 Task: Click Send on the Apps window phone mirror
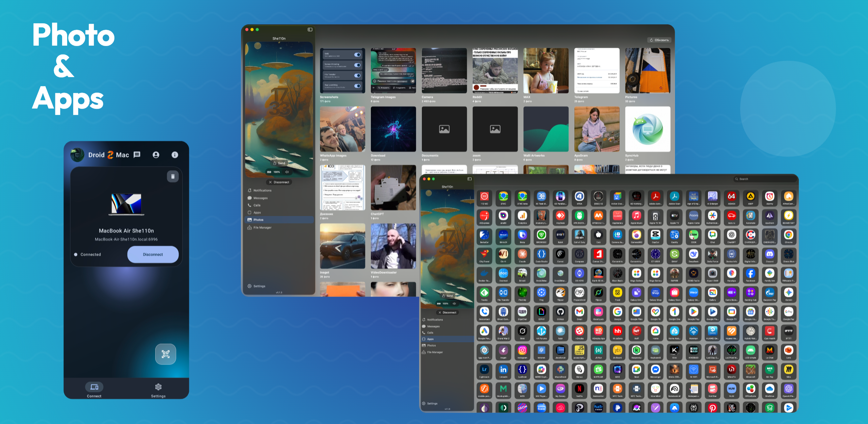(x=447, y=296)
